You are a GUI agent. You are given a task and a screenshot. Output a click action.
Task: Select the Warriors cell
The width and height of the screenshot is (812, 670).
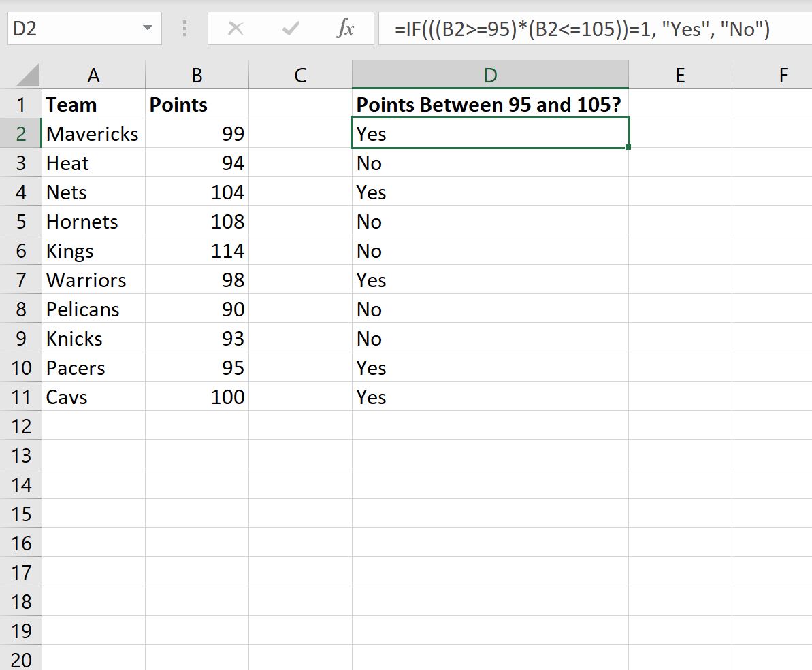(93, 280)
